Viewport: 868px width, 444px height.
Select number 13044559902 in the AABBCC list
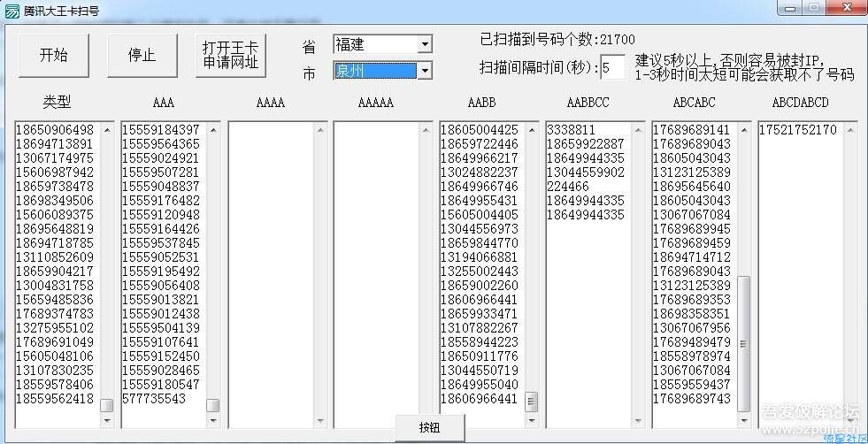click(587, 172)
